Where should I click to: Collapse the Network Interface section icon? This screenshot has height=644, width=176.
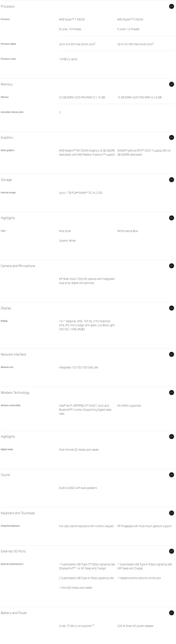click(x=171, y=354)
